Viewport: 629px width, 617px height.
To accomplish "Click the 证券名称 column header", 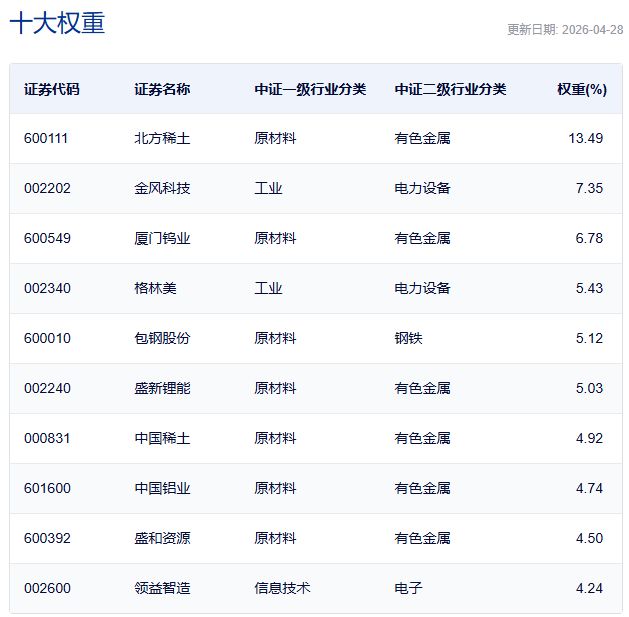I will (162, 89).
